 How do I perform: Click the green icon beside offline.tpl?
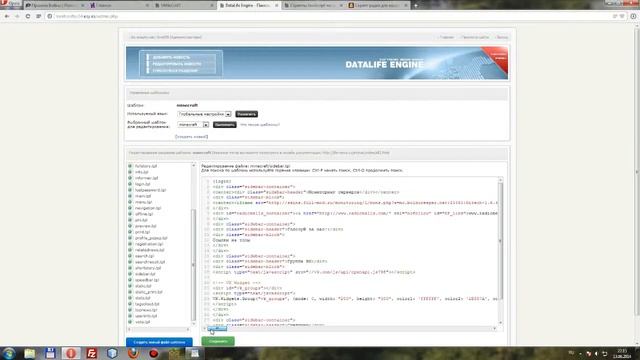tap(130, 214)
